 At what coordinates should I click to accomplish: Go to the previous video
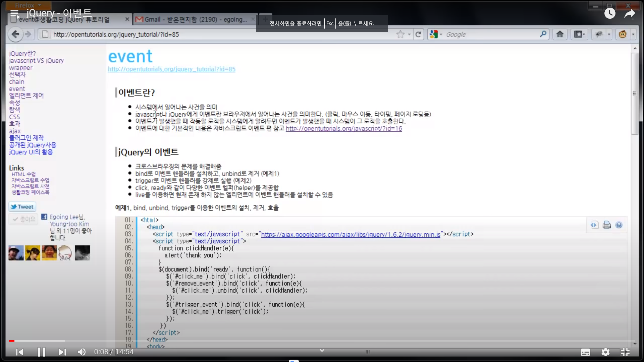pyautogui.click(x=20, y=352)
